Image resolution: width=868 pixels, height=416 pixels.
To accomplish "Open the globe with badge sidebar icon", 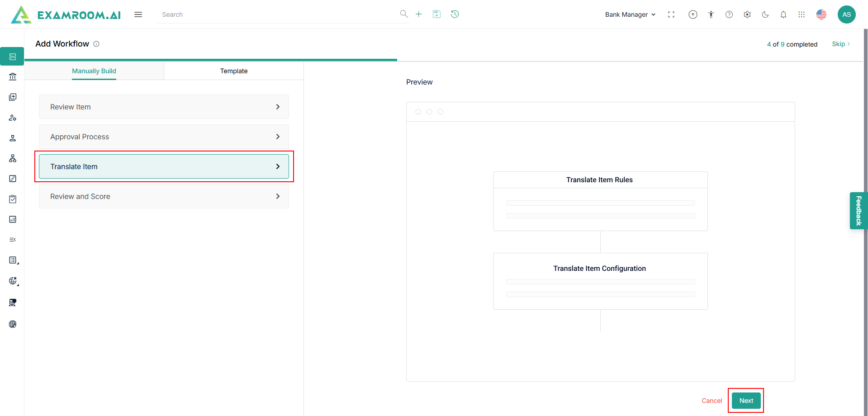I will pos(13,281).
